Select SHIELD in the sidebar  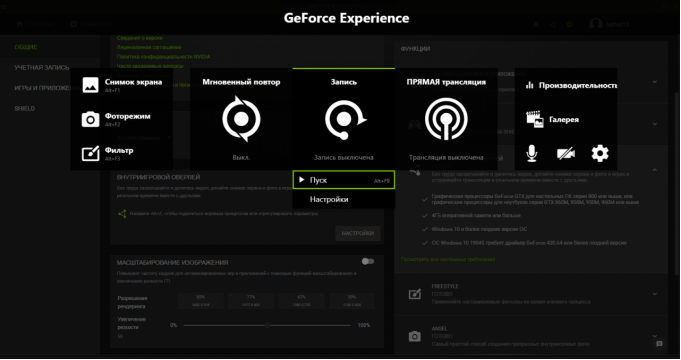point(24,109)
